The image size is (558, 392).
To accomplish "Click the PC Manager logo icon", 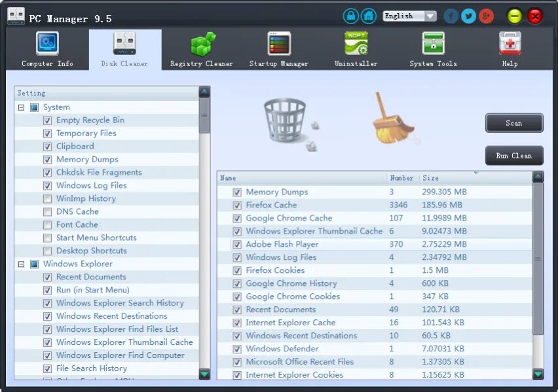I will 16,16.
